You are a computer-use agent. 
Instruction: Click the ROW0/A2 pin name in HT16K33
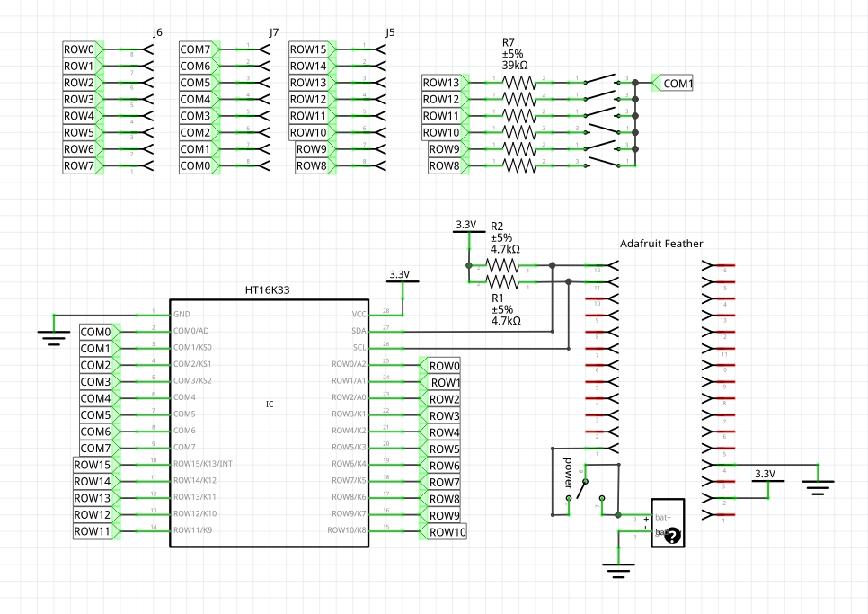pyautogui.click(x=349, y=364)
